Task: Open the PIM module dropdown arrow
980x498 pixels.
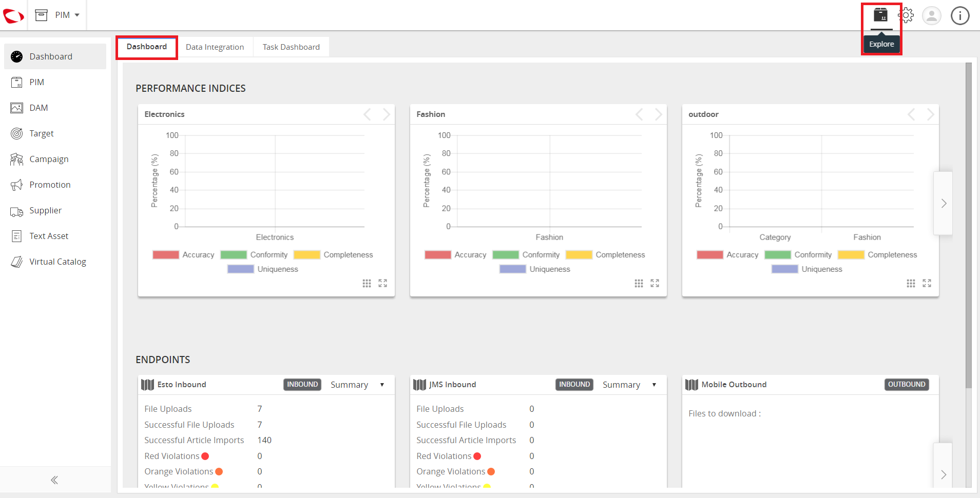Action: coord(77,15)
